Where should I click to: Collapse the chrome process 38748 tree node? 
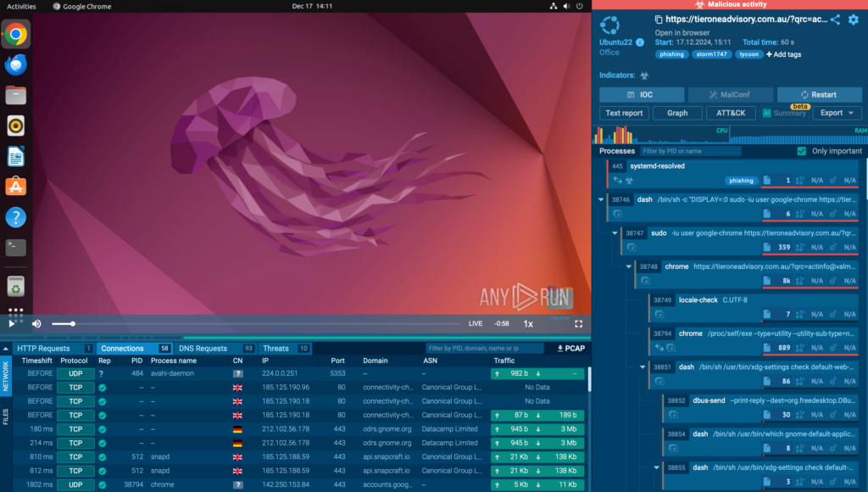[629, 266]
